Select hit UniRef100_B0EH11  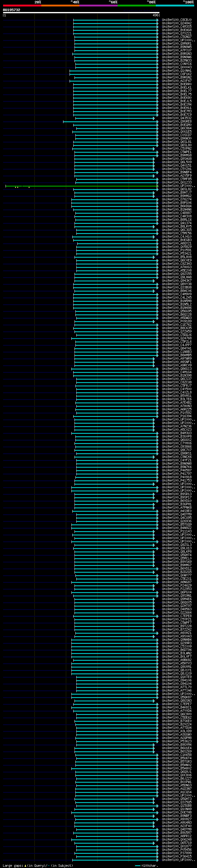tap(177, 108)
